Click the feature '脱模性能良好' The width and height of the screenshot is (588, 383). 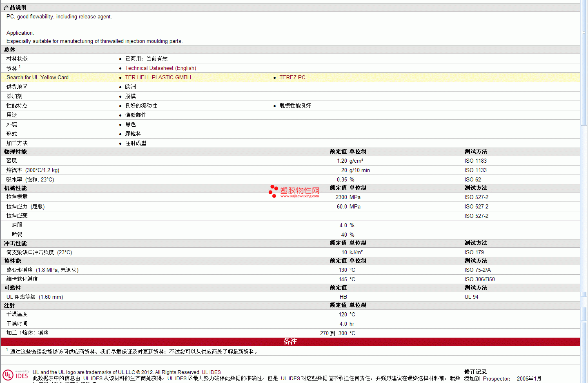click(295, 106)
